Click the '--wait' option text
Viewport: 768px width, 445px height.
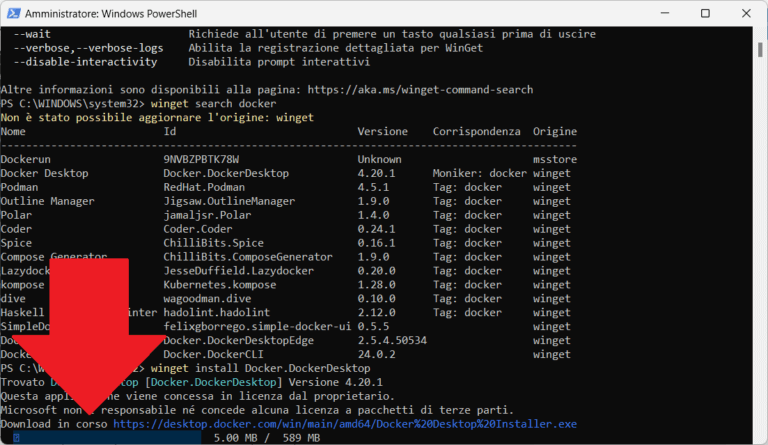click(x=32, y=34)
